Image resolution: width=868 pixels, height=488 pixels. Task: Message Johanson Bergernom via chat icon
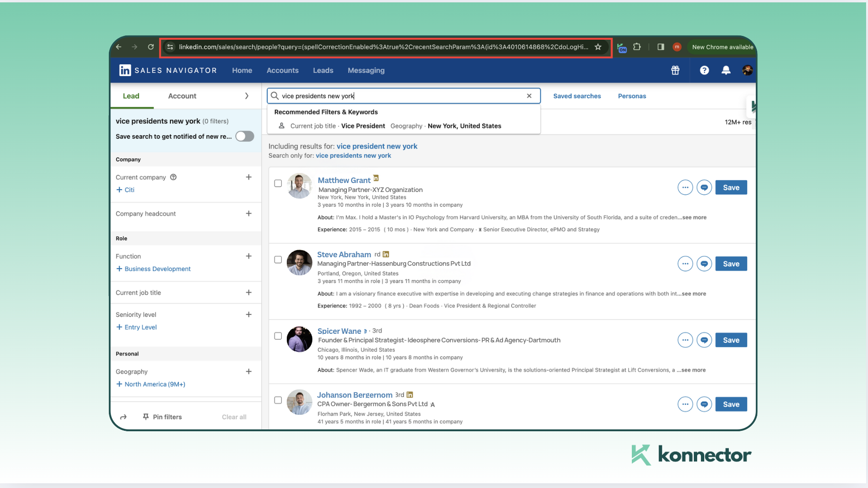click(x=704, y=404)
